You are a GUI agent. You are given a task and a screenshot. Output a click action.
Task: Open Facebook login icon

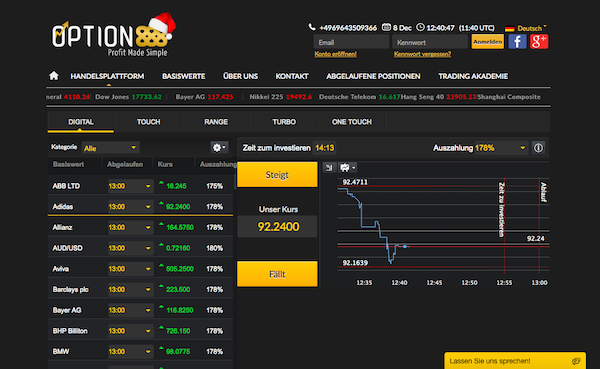click(x=517, y=41)
